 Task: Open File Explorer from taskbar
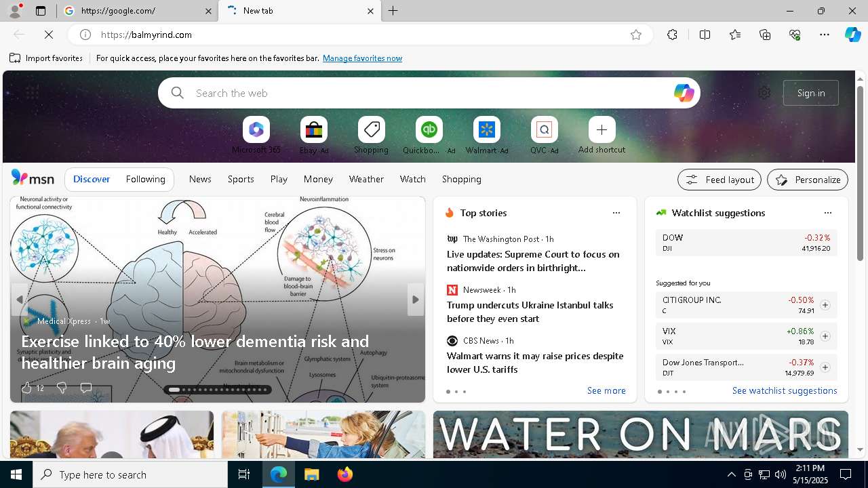coord(311,474)
